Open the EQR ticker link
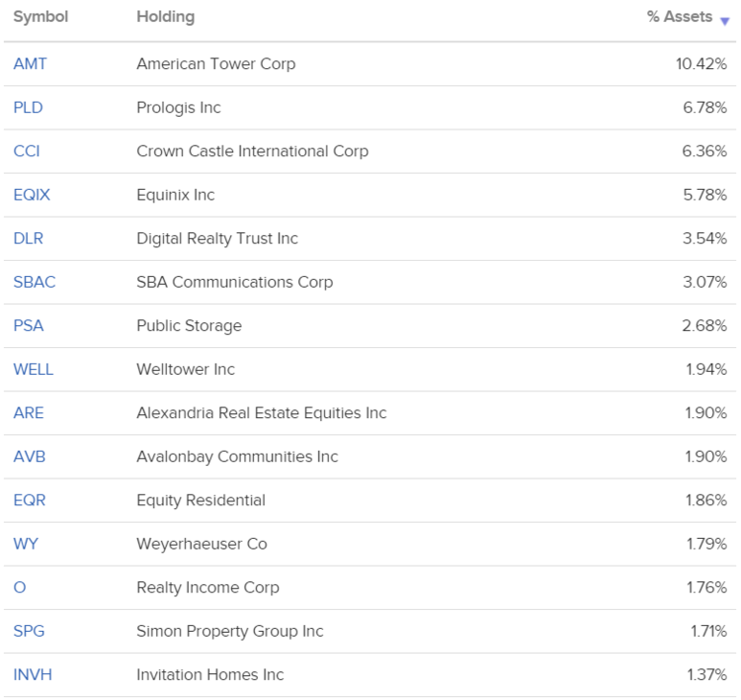 coord(30,500)
